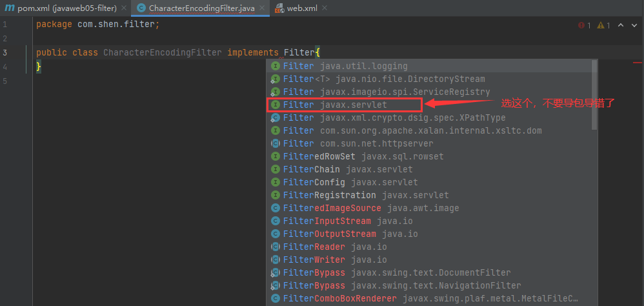Image resolution: width=644 pixels, height=306 pixels.
Task: Click the red error count indicator
Action: click(585, 25)
